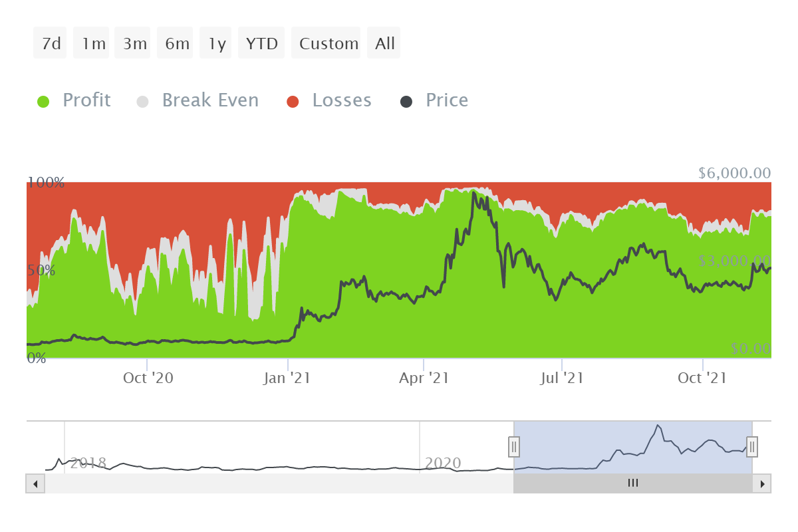Click the 50% axis label
The width and height of the screenshot is (798, 532).
[41, 271]
